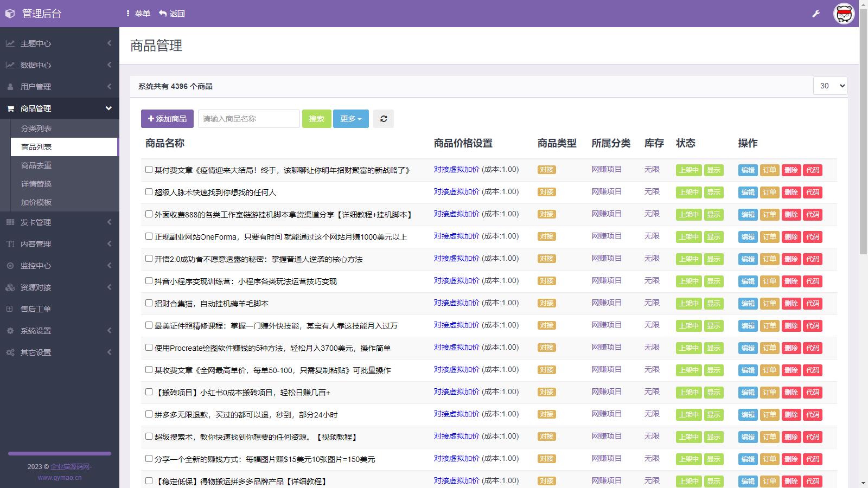This screenshot has height=488, width=868.
Task: Change the page size dropdown showing 30
Action: point(830,85)
